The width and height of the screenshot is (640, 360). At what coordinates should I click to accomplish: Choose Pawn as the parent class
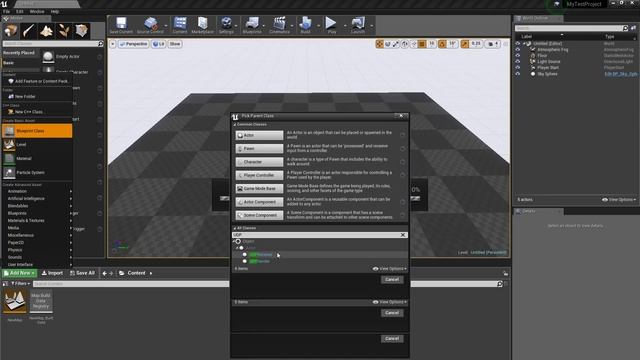tap(259, 149)
